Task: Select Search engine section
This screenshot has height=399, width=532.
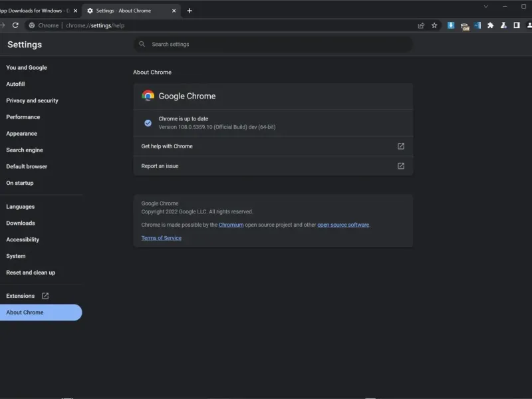Action: tap(25, 150)
